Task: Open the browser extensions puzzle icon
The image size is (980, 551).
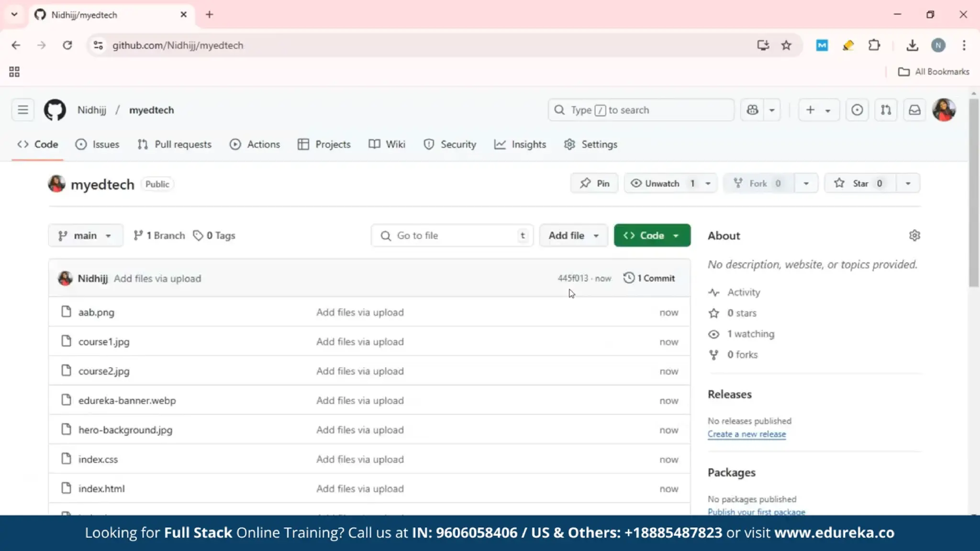Action: 874,45
